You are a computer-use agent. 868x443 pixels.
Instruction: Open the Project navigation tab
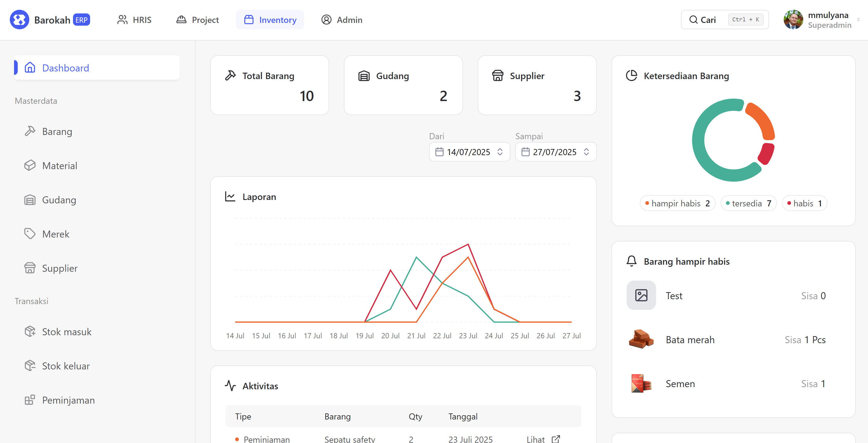point(198,20)
